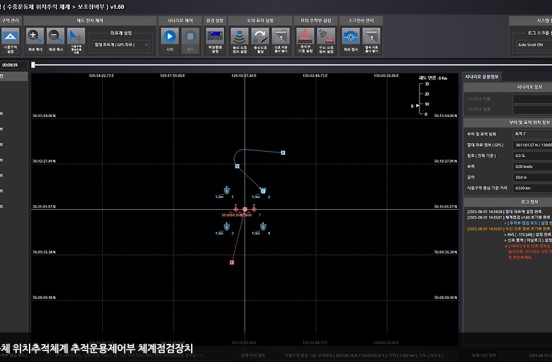The height and width of the screenshot is (362, 552).
Task: Click the greyed-out stop scenario button
Action: pyautogui.click(x=190, y=36)
